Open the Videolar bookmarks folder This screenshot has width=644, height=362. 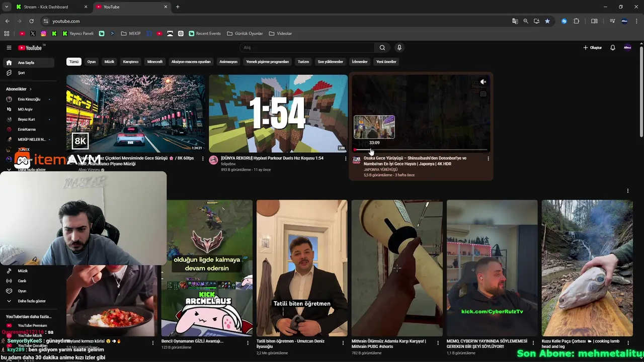280,34
